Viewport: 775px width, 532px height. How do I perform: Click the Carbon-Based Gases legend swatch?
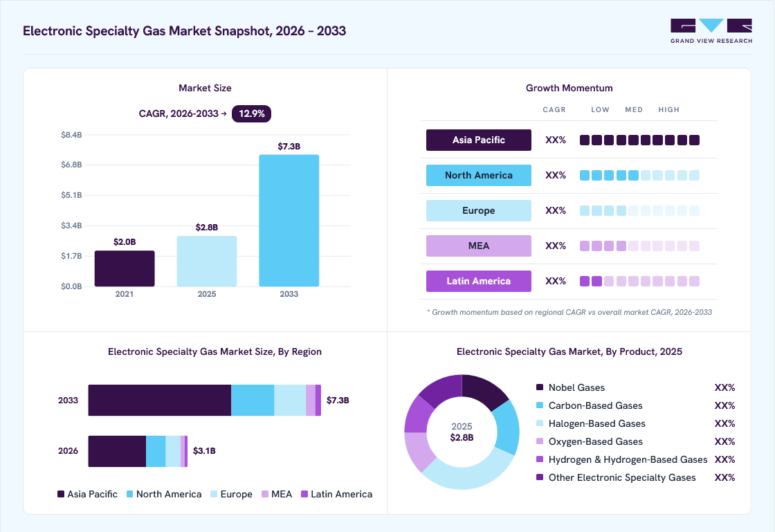click(x=540, y=405)
